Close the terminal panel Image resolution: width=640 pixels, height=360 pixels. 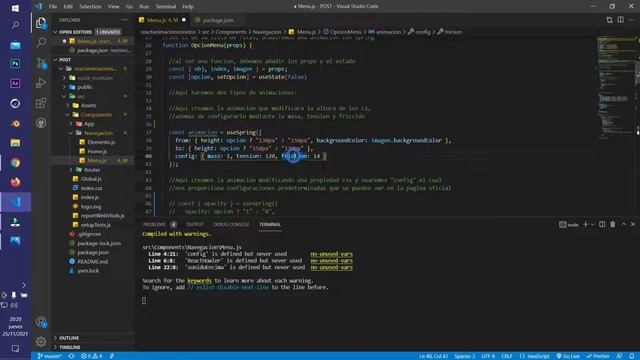[633, 224]
